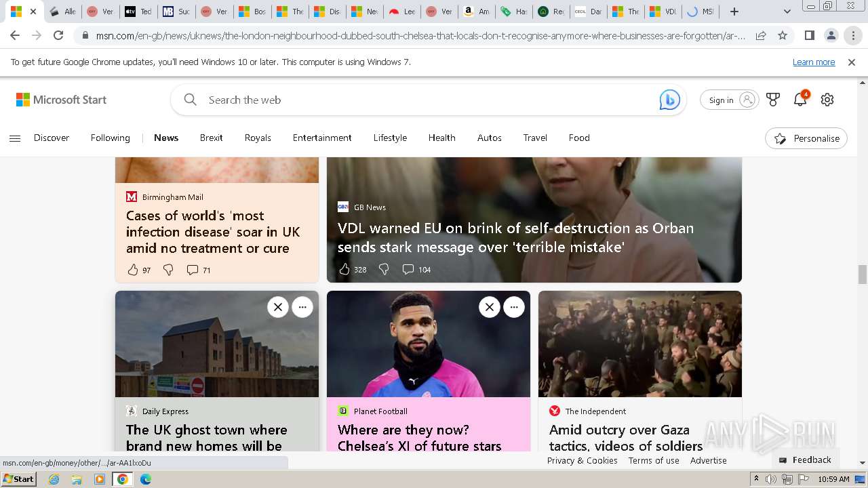Click the search magnifier icon
Screen dimensions: 868x488
[191, 100]
